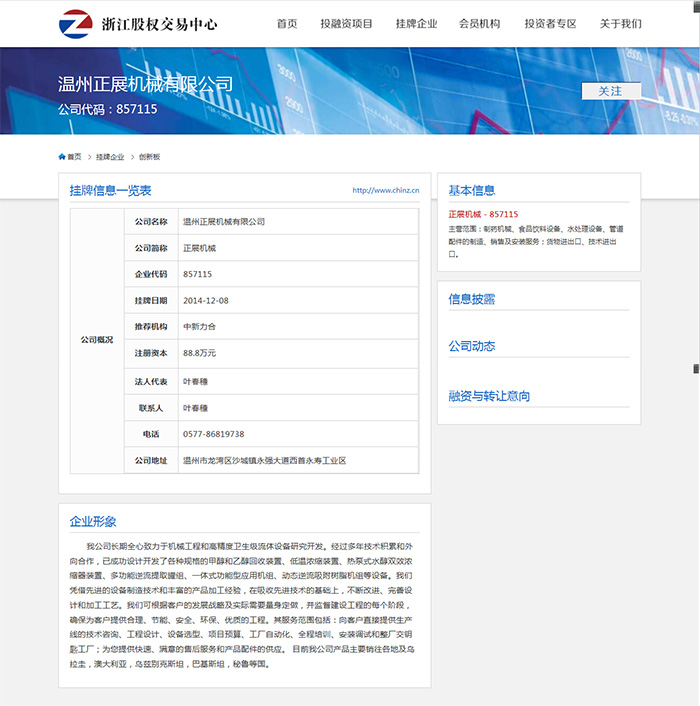Click the 首页 breadcrumb link
The width and height of the screenshot is (700, 706).
[x=75, y=157]
